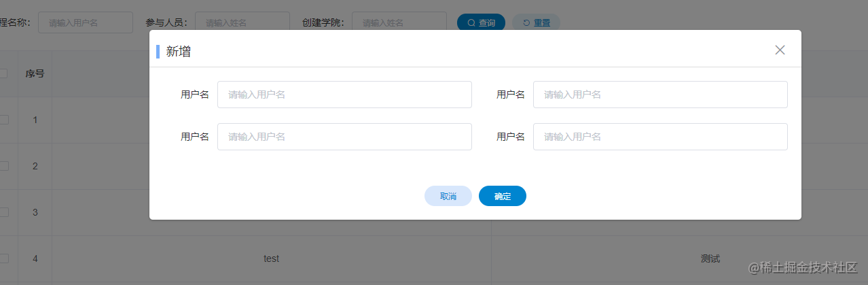The width and height of the screenshot is (868, 285).
Task: Focus the upper-right 用户名 input in 新增 dialog
Action: pos(660,95)
